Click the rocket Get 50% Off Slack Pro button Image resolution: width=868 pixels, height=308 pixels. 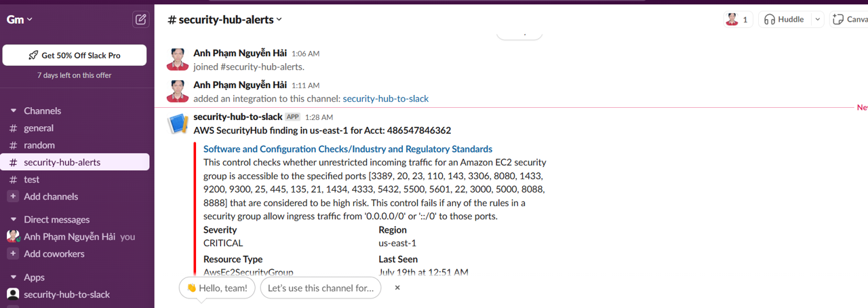75,56
